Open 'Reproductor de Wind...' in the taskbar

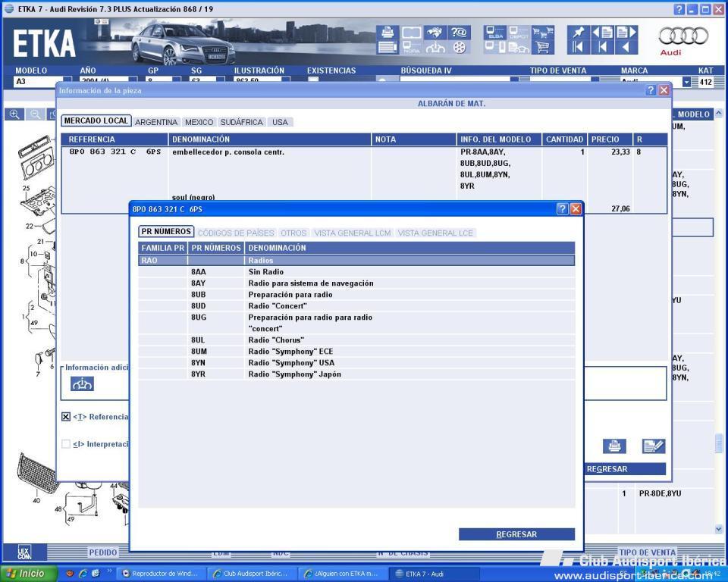[160, 574]
